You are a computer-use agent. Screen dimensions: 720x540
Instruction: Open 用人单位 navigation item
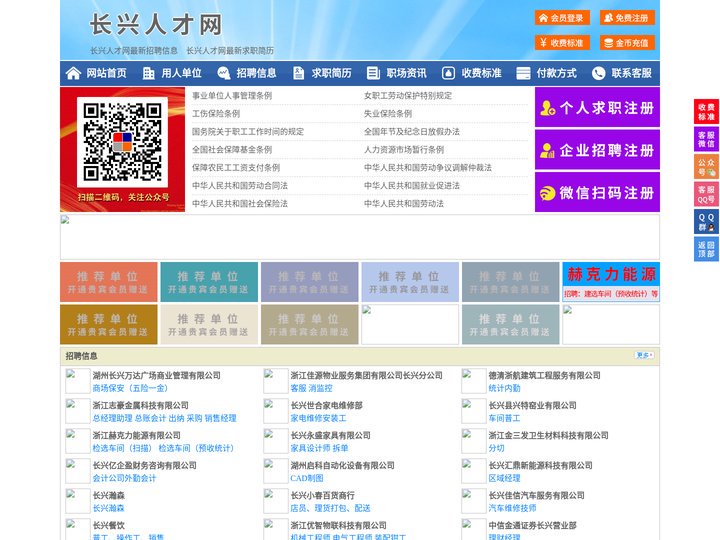[181, 73]
